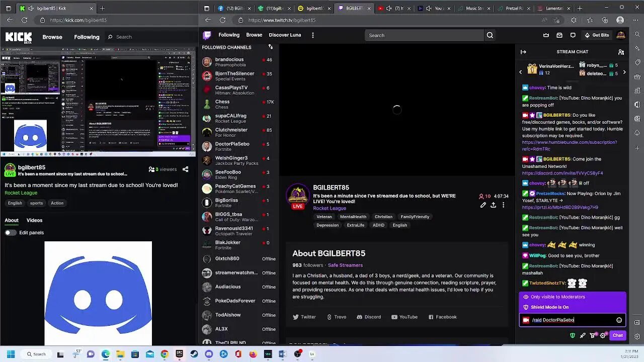Image resolution: width=644 pixels, height=362 pixels.
Task: Open the Facebook social link in About
Action: (443, 317)
